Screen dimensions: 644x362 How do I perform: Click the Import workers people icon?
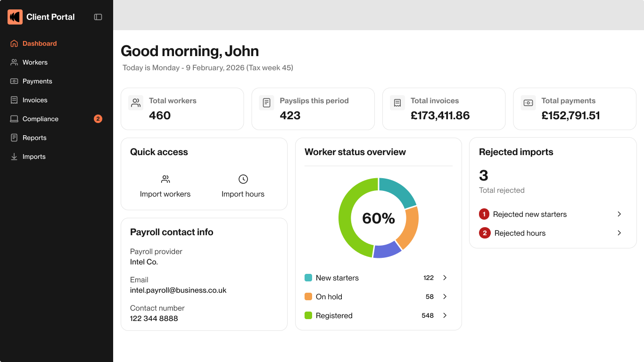[165, 179]
